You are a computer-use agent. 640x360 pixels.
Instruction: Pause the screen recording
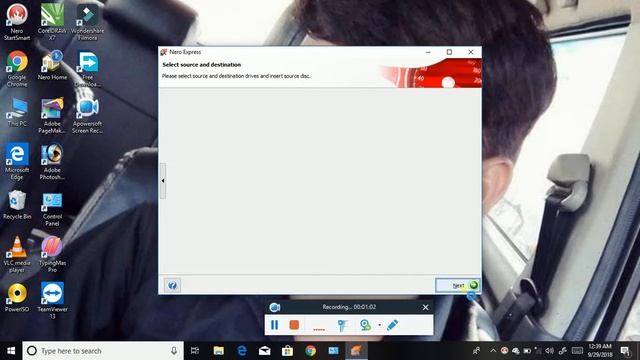(274, 325)
